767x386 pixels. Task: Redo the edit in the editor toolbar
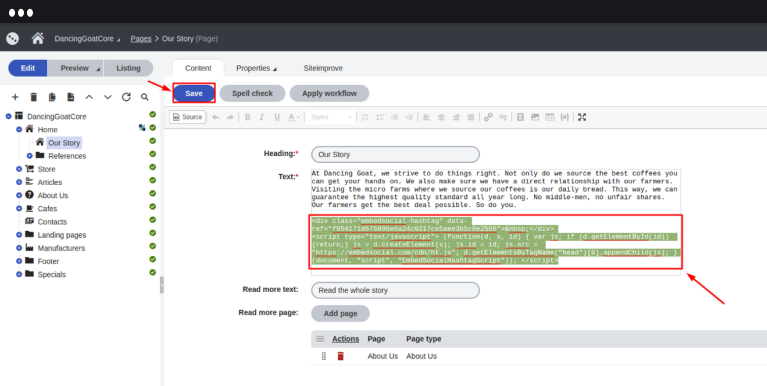pos(229,117)
